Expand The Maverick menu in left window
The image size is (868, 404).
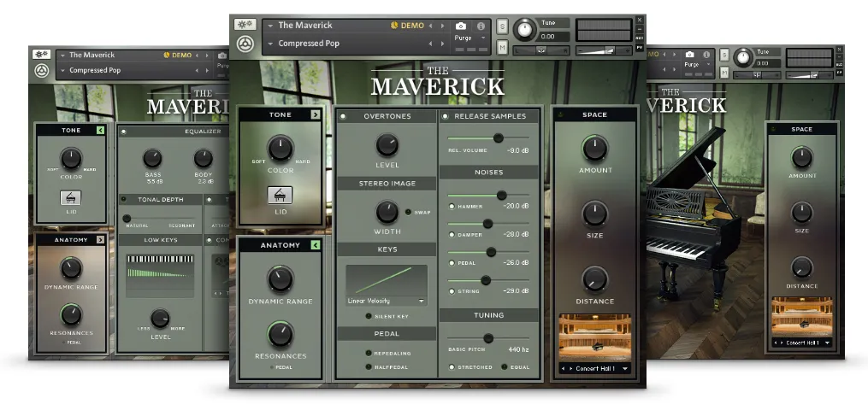[x=62, y=56]
